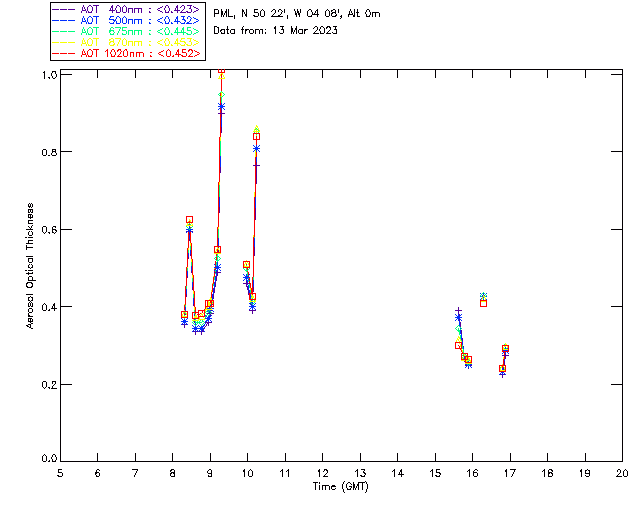
Task: Click the 'Time (GMT)' x-axis label
Action: (341, 487)
